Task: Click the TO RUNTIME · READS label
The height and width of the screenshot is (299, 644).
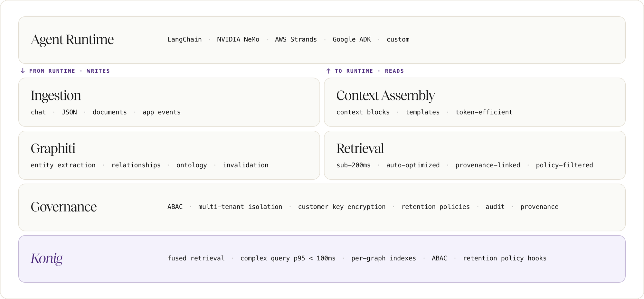Action: point(369,71)
